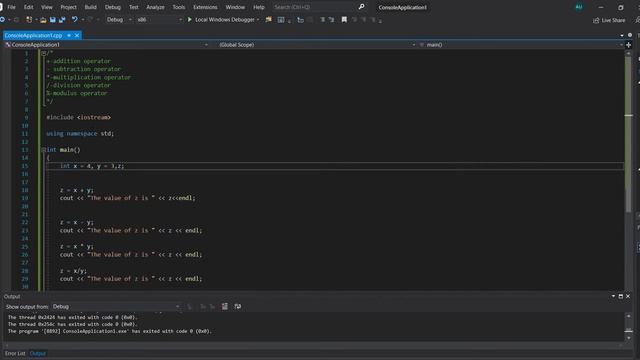
Task: Toggle bookmark with the bookmark icon
Action: tap(344, 20)
